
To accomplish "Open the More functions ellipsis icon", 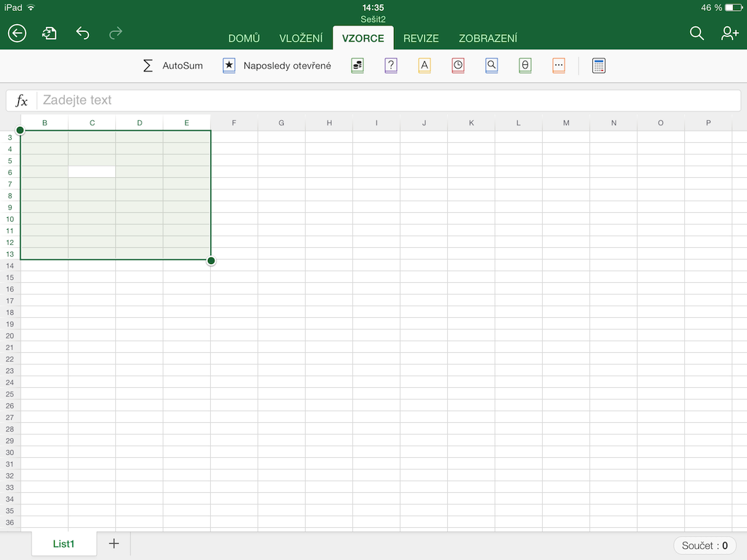I will coord(559,66).
